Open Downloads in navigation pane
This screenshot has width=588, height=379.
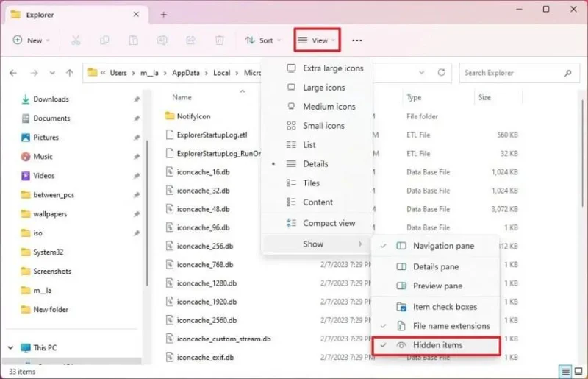click(x=51, y=99)
